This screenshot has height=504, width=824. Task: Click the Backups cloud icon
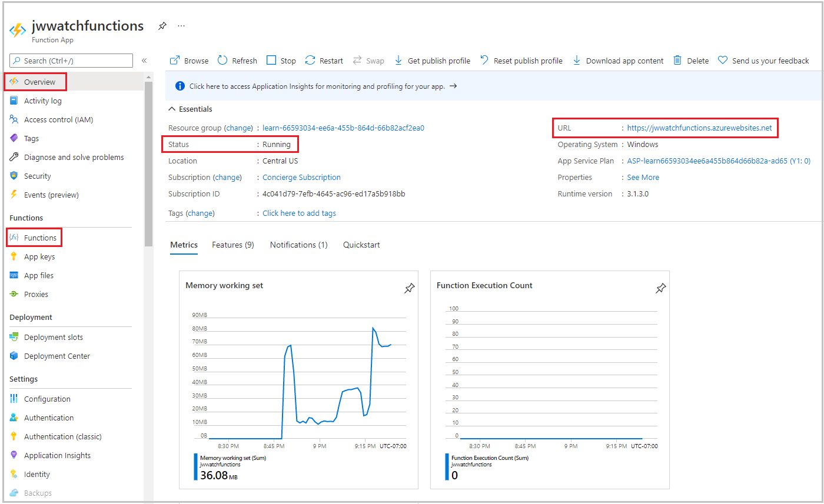(14, 493)
